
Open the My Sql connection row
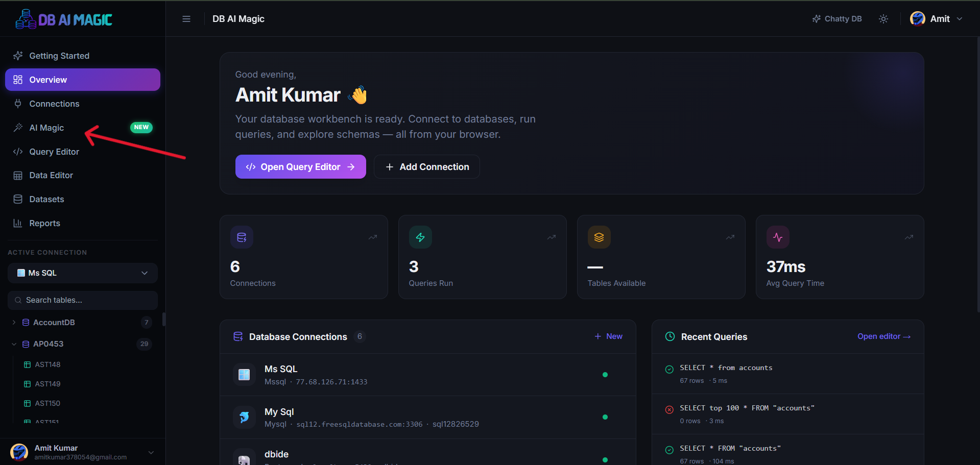click(x=428, y=418)
